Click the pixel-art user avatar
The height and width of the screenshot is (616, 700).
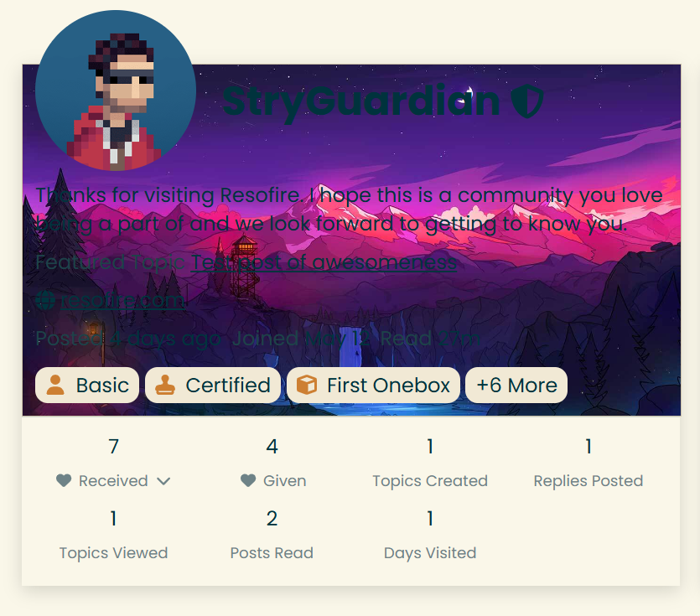115,91
